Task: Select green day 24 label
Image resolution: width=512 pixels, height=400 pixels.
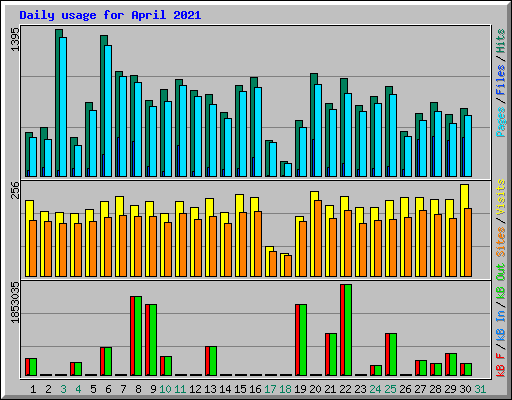Action: (375, 389)
